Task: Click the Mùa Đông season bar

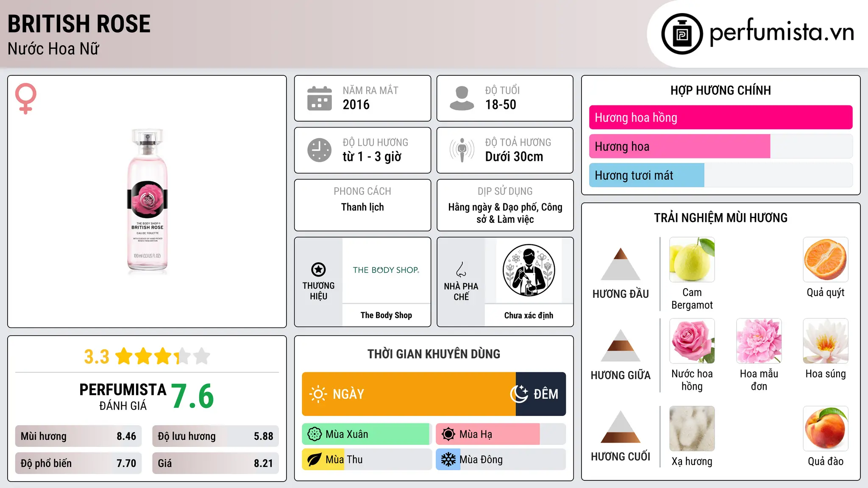Action: (501, 460)
